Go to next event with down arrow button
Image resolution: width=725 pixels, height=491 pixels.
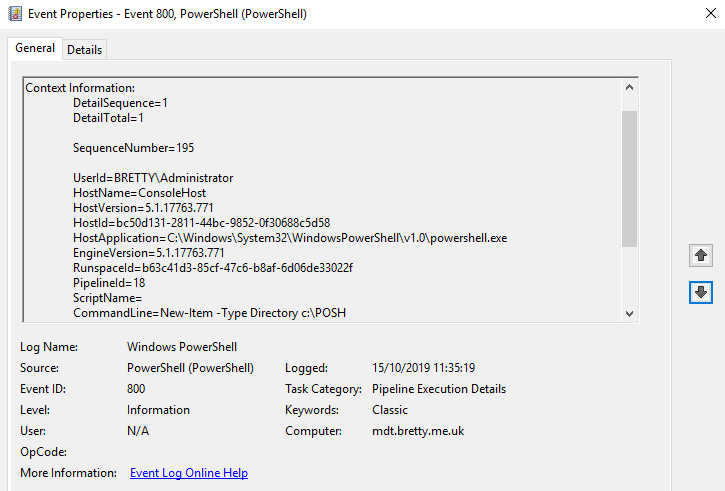[x=701, y=293]
